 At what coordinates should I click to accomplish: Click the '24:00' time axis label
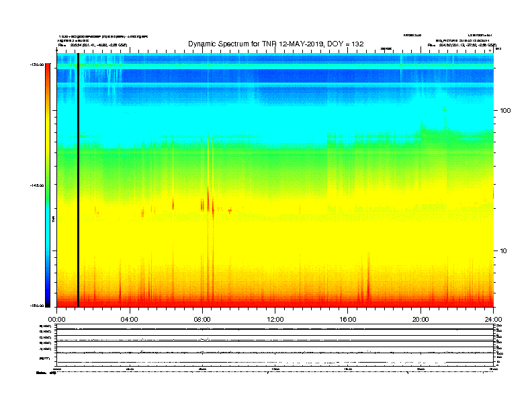pos(493,320)
